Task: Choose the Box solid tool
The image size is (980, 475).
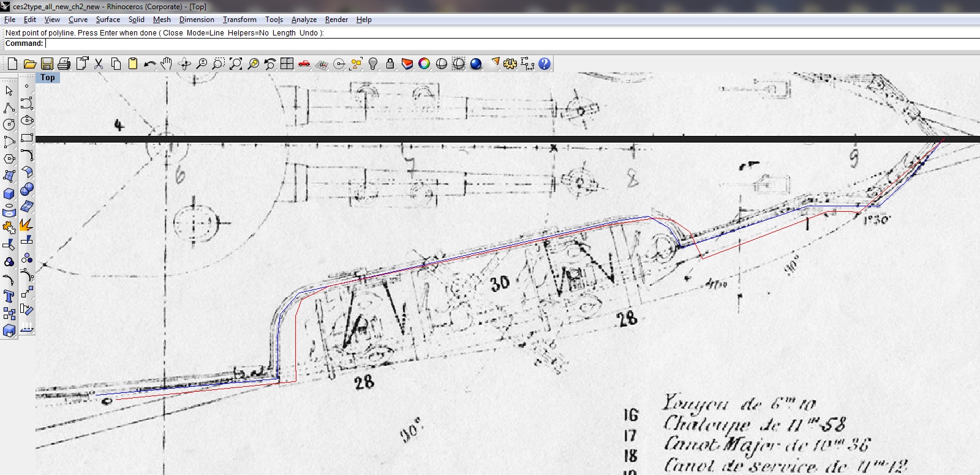Action: click(x=9, y=194)
